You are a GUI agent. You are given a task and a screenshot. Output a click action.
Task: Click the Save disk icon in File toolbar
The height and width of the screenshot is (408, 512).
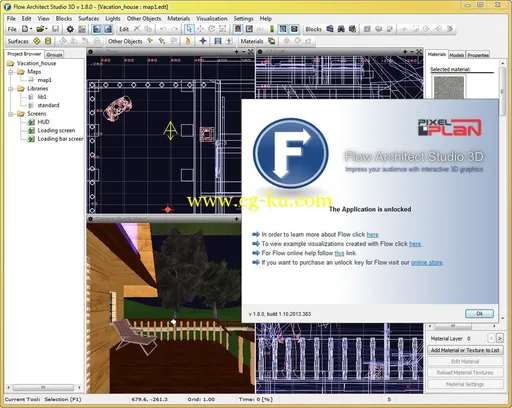click(55, 29)
